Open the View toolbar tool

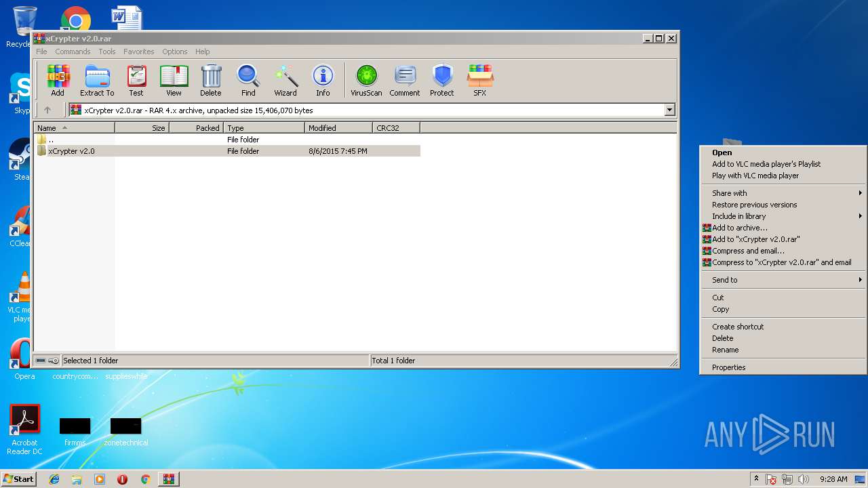[174, 81]
